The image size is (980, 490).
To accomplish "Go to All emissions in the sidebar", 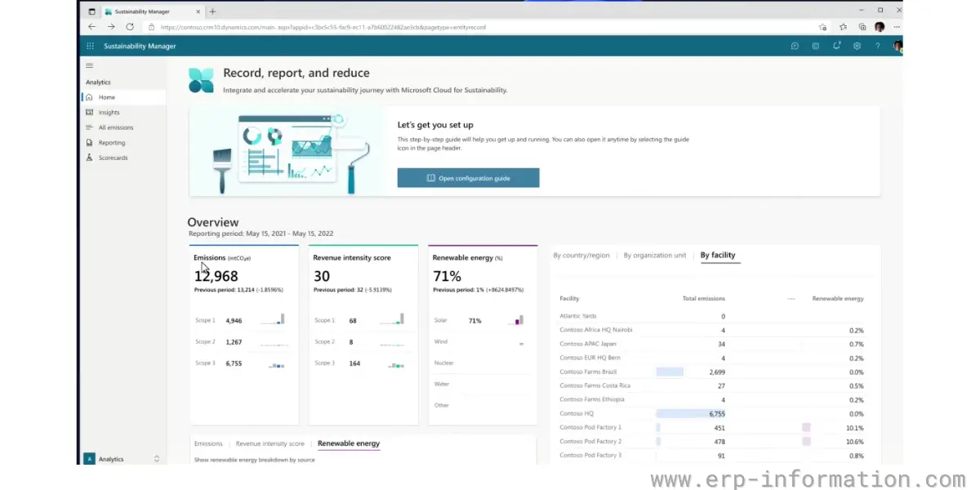I will 115,127.
